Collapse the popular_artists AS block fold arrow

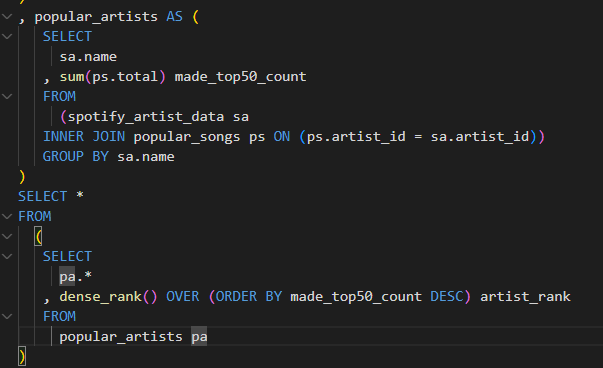(7, 17)
